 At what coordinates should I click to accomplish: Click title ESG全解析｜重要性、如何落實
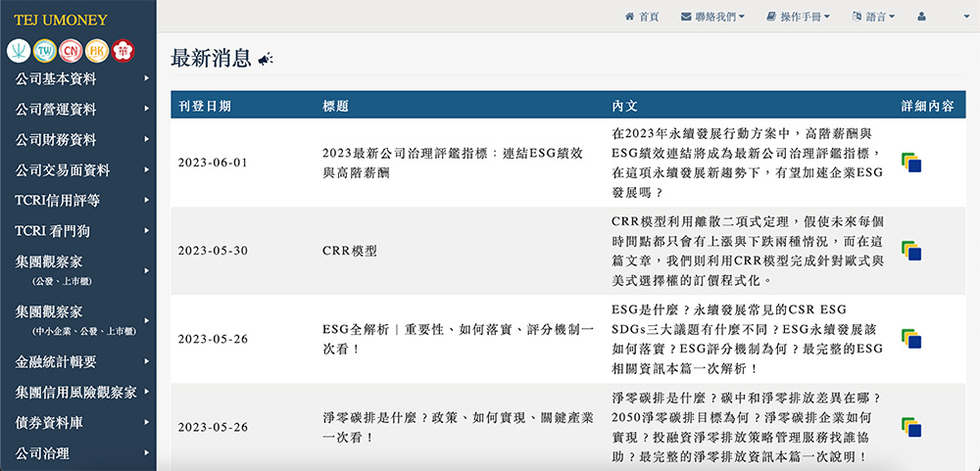pyautogui.click(x=458, y=339)
